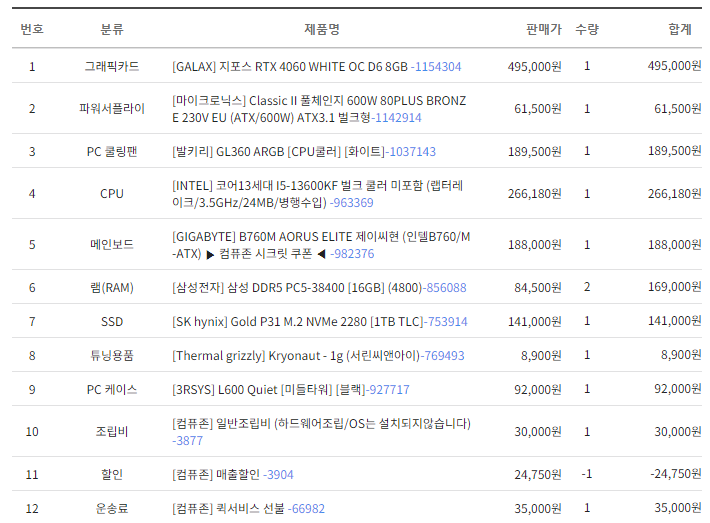
Task: Select the 튜닝용품 category cell
Action: 112,355
